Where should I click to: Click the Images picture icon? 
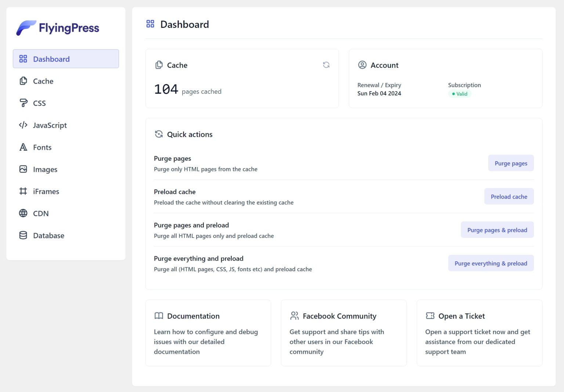22,169
